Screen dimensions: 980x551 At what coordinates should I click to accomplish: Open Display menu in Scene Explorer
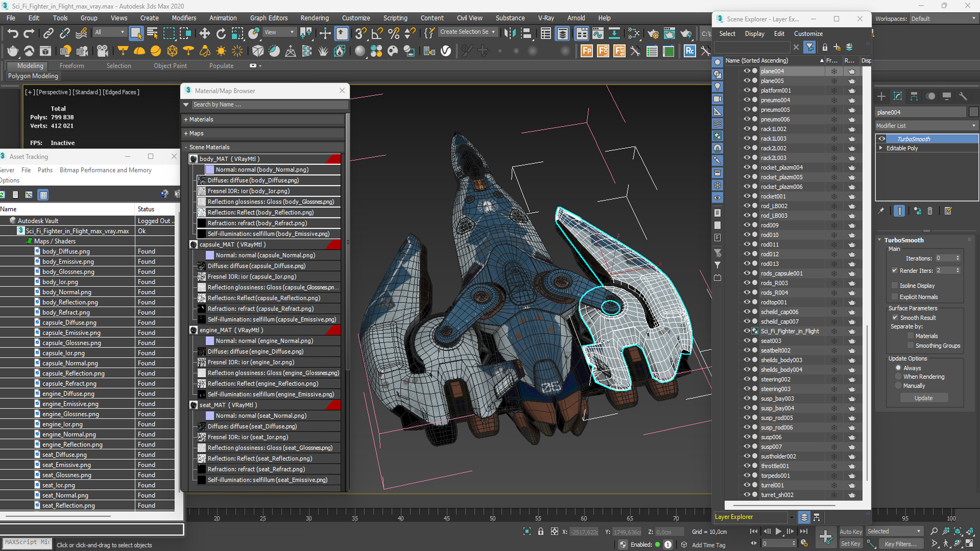pyautogui.click(x=754, y=34)
